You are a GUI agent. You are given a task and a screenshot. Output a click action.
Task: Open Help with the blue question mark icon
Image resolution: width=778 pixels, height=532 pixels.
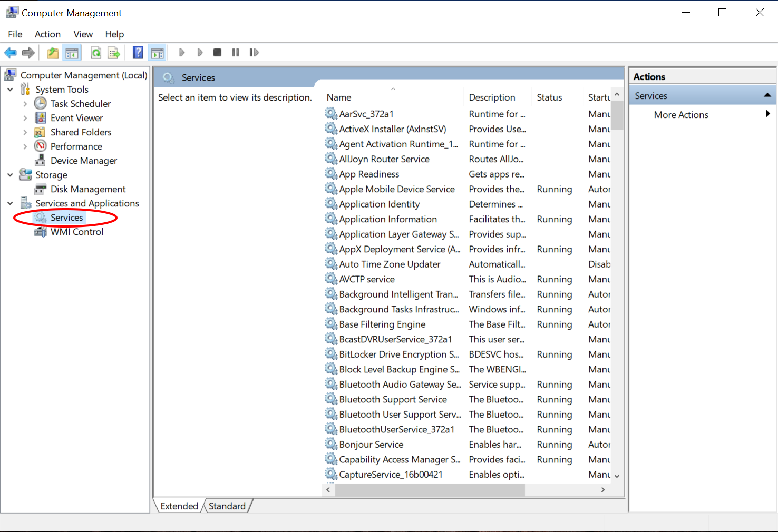138,53
